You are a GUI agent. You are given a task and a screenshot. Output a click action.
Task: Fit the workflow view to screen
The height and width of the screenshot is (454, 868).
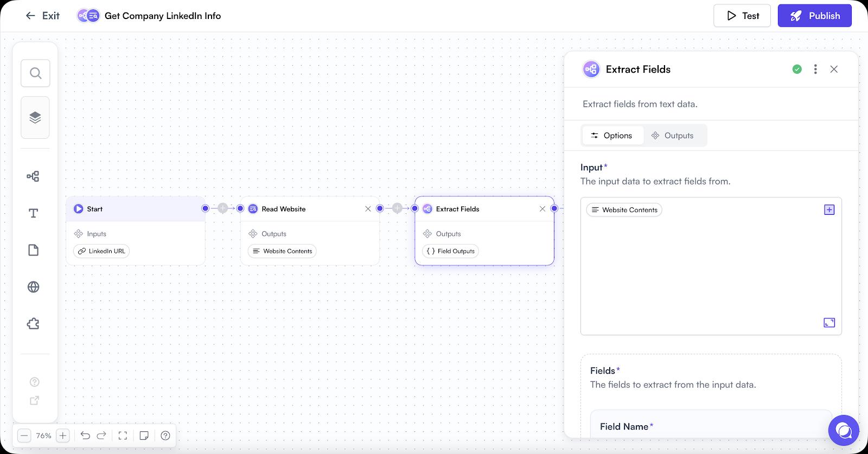pos(123,436)
